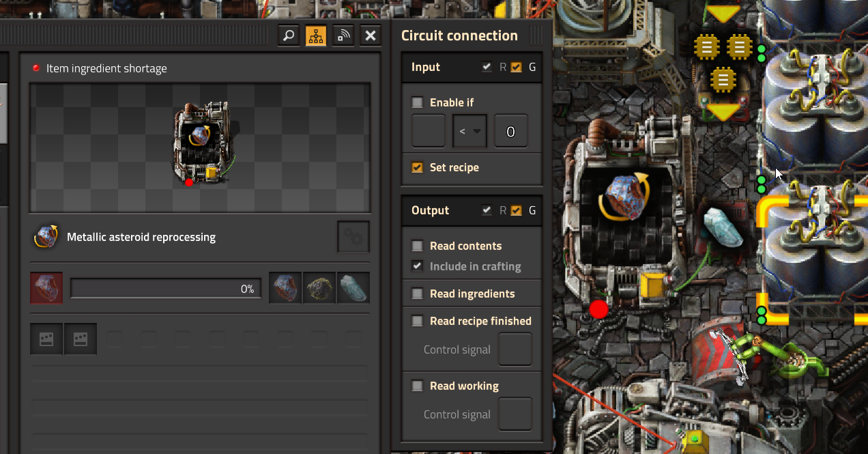This screenshot has height=454, width=868.
Task: Toggle the Input green wire checkbox
Action: point(517,67)
